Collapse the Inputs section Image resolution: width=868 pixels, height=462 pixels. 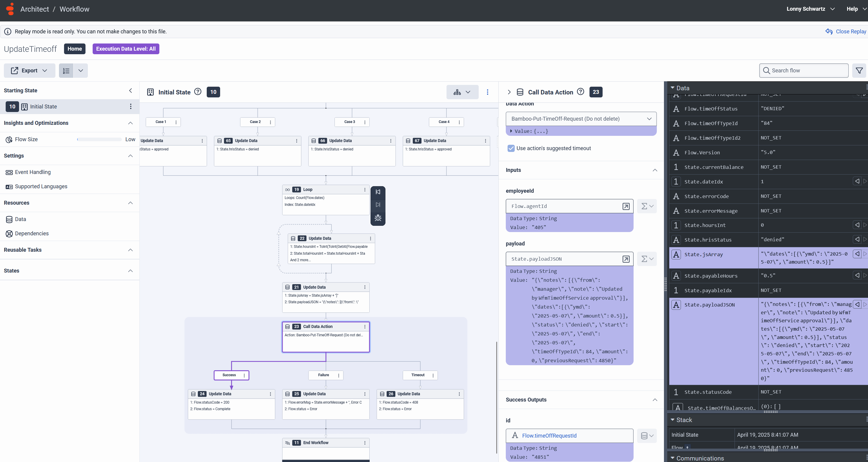click(655, 170)
